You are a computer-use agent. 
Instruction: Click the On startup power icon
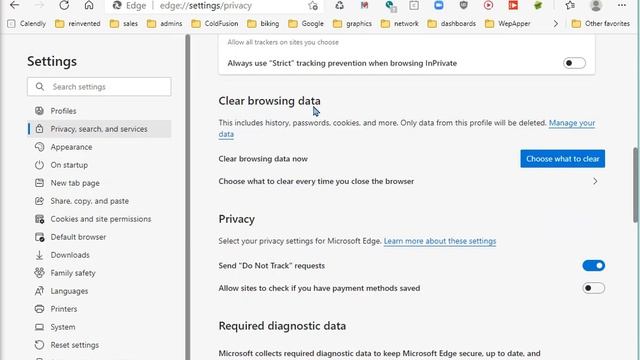[39, 165]
